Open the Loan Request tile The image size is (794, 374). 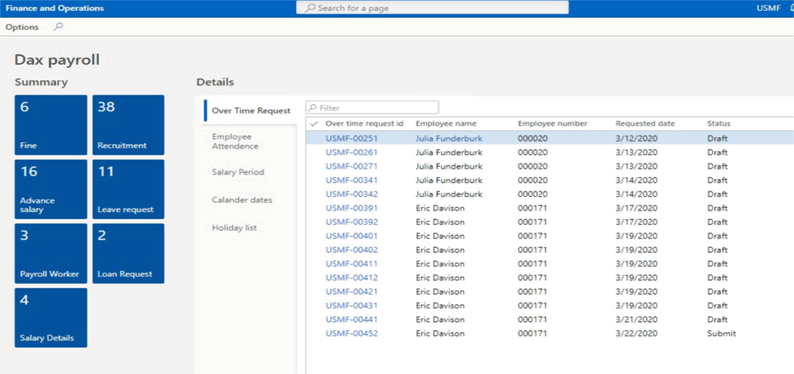coord(128,254)
